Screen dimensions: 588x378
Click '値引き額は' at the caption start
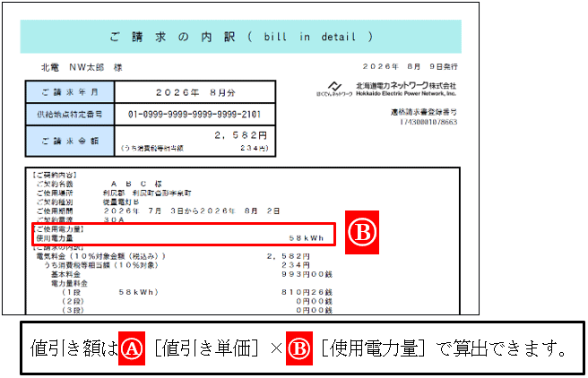[x=74, y=348]
